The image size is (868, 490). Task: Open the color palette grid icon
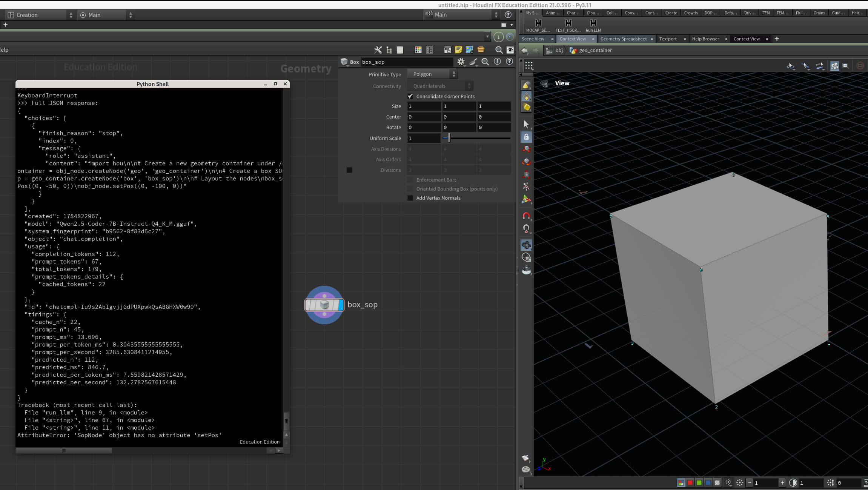pyautogui.click(x=418, y=50)
